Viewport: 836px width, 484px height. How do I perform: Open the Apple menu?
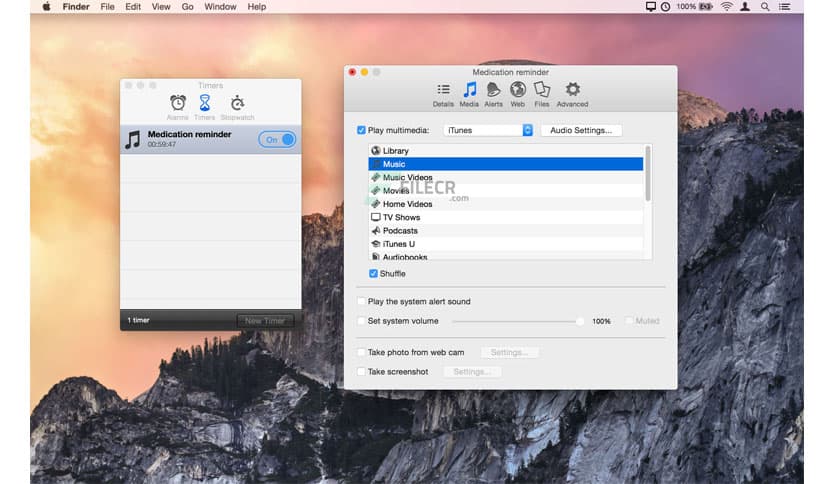tap(46, 6)
